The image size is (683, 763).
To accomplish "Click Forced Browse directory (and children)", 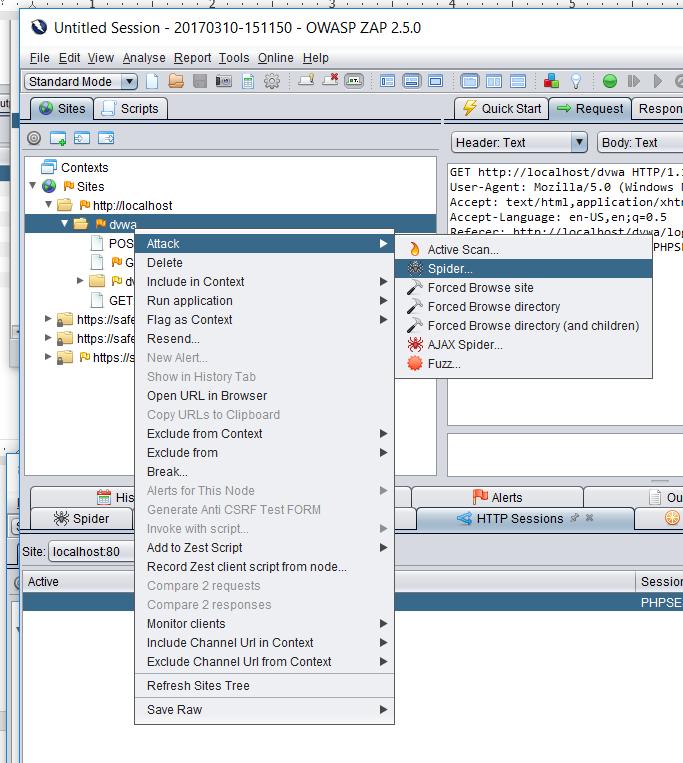I will tap(523, 326).
